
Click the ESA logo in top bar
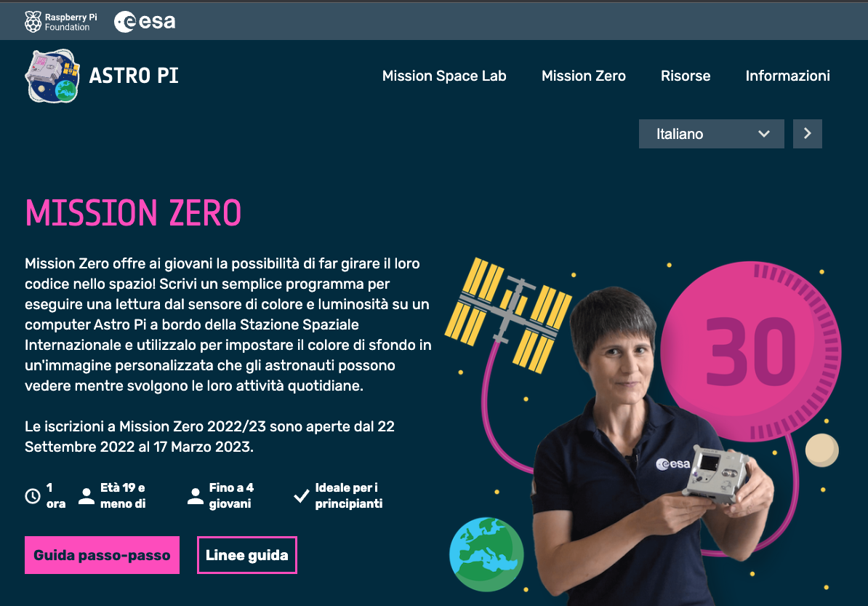pyautogui.click(x=145, y=22)
